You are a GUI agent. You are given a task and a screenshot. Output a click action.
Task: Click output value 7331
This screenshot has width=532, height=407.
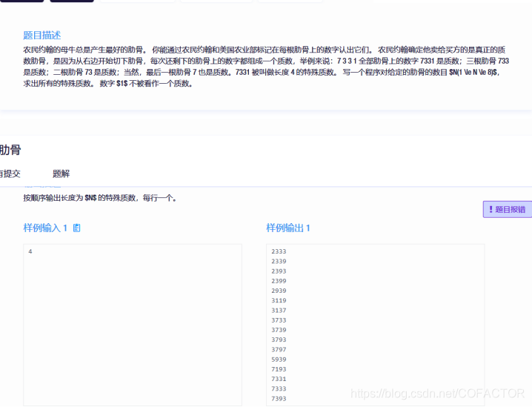point(279,379)
